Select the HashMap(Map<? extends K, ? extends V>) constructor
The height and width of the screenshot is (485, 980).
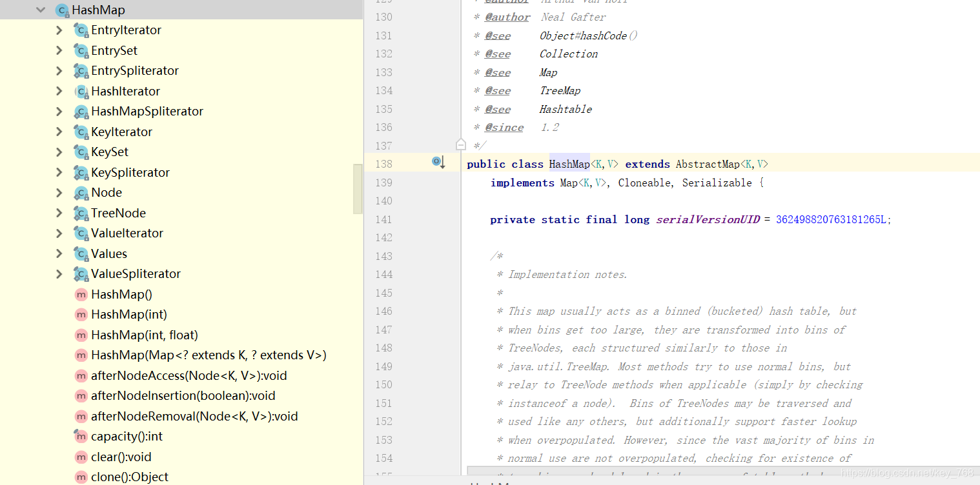pyautogui.click(x=209, y=355)
